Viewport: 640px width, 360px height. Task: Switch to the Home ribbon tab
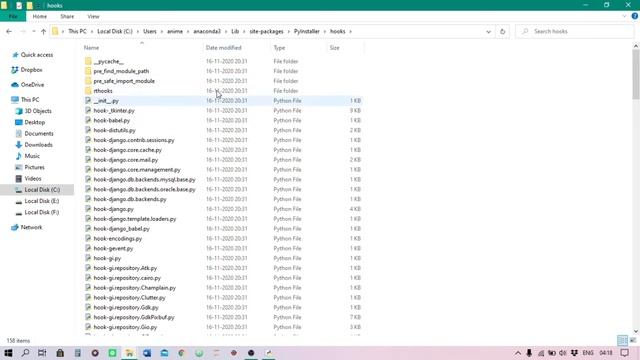40,16
